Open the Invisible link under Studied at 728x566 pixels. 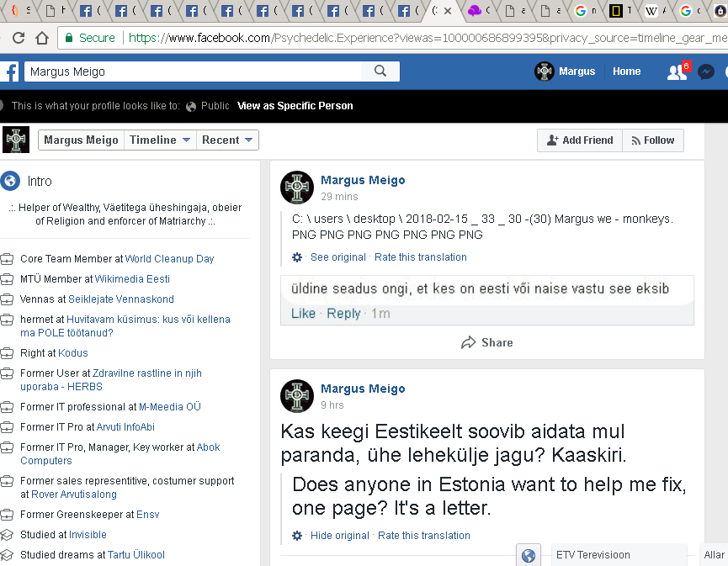[x=88, y=535]
